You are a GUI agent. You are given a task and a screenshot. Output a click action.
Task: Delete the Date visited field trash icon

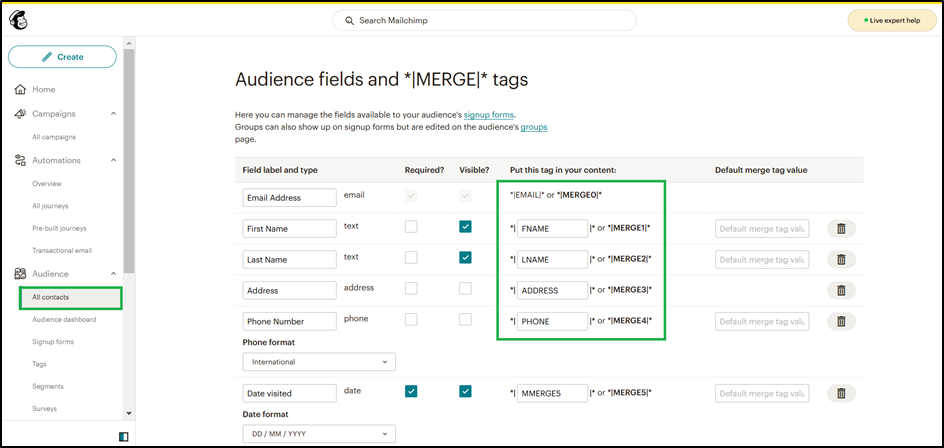point(841,393)
